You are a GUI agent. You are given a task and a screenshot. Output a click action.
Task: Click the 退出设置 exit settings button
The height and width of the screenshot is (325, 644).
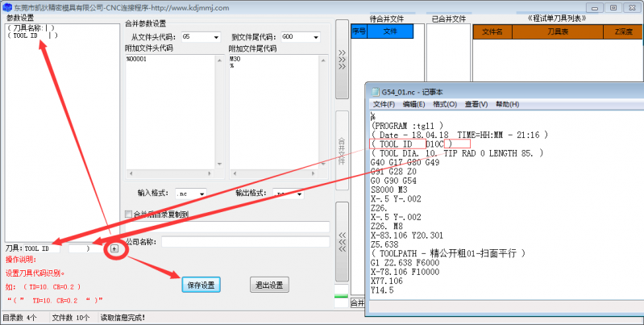point(268,285)
